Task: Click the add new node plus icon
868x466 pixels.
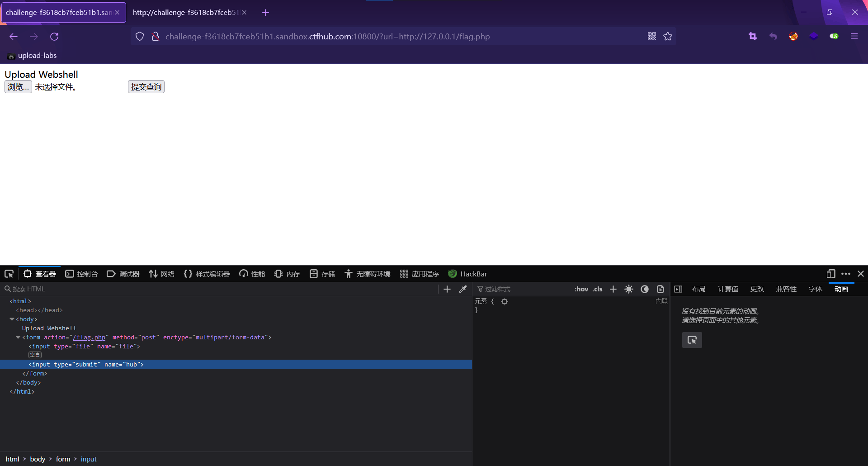Action: [447, 289]
